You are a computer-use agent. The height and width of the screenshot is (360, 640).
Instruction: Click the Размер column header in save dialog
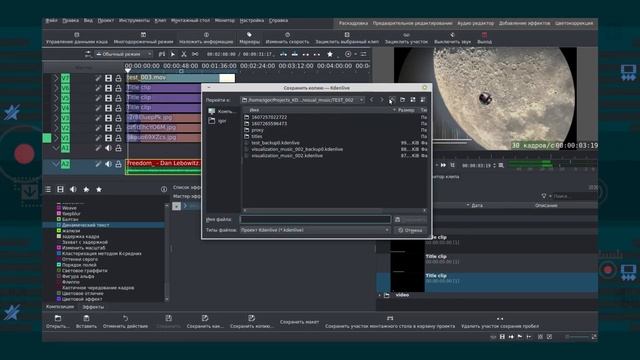[x=405, y=110]
